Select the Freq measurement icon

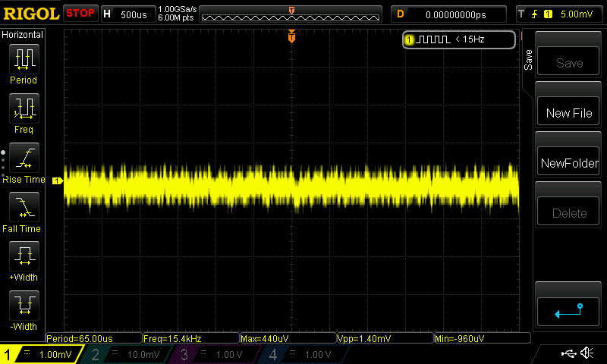[24, 108]
